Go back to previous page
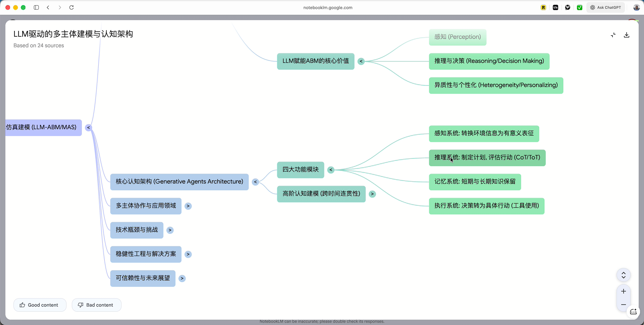 [x=48, y=7]
